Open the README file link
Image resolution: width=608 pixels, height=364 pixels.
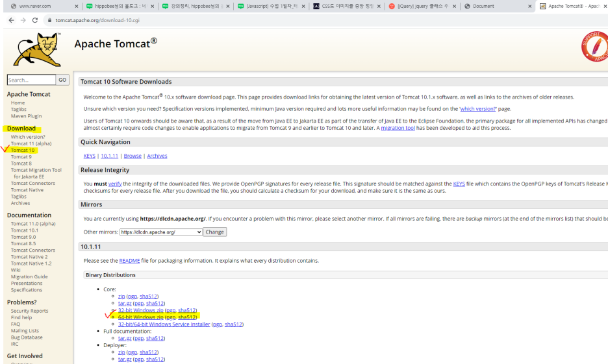129,261
